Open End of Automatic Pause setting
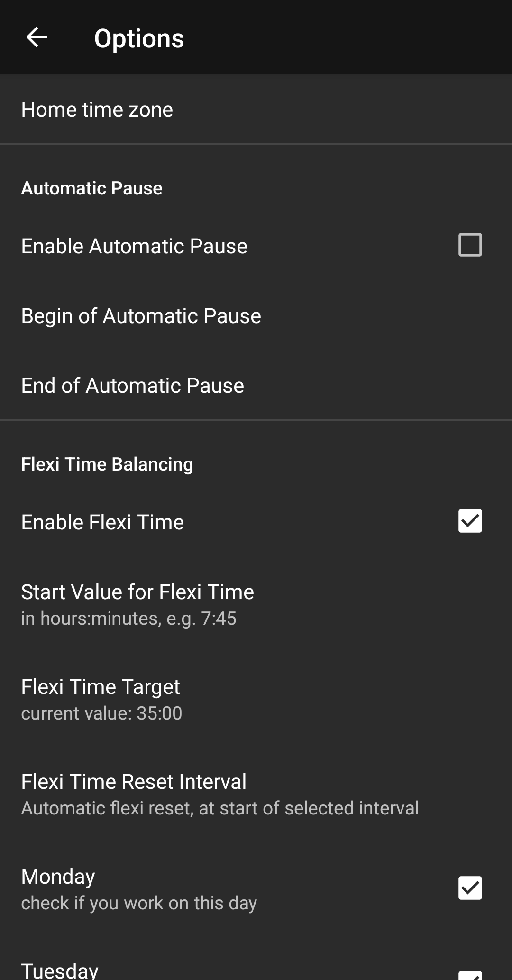The height and width of the screenshot is (980, 512). (133, 386)
